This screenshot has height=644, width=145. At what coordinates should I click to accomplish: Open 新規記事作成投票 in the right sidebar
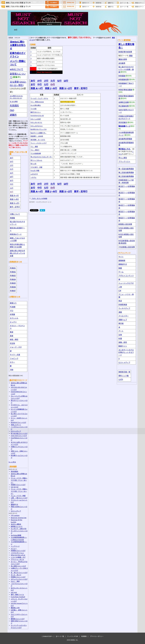(x=125, y=52)
